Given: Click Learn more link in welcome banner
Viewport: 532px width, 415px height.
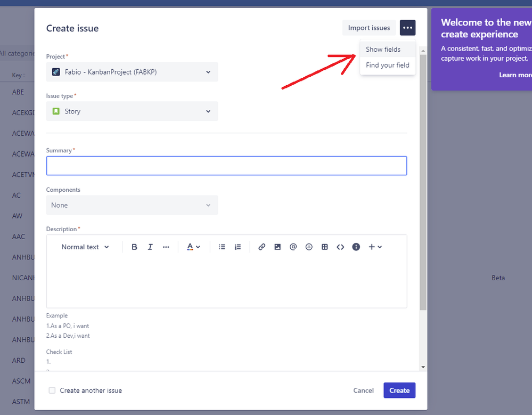Looking at the screenshot, I should tap(515, 75).
